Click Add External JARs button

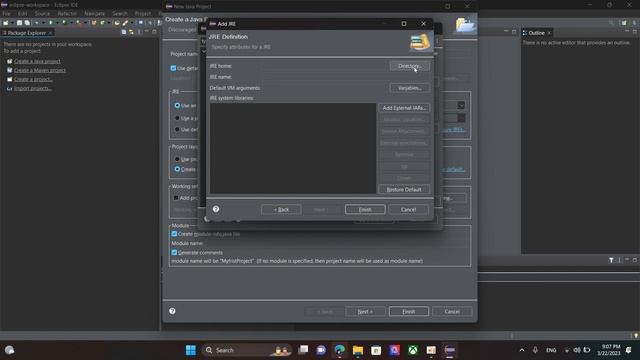(x=404, y=108)
